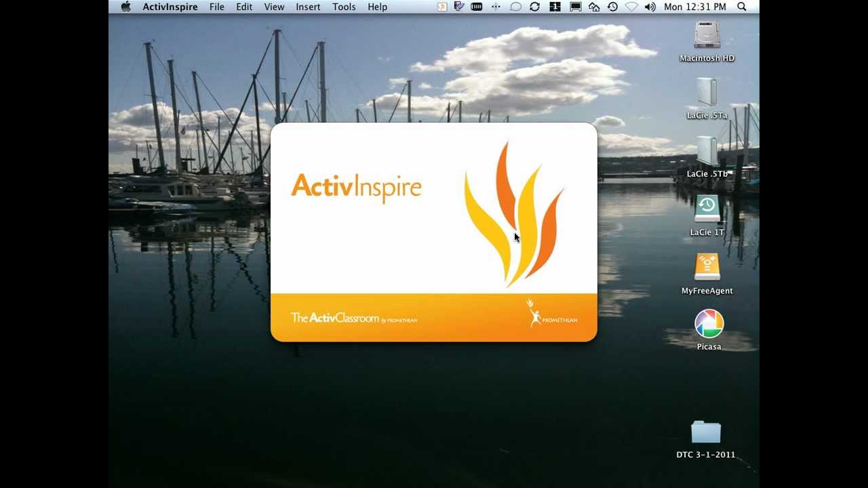The height and width of the screenshot is (488, 868).
Task: Open the Edit menu
Action: pyautogui.click(x=244, y=7)
